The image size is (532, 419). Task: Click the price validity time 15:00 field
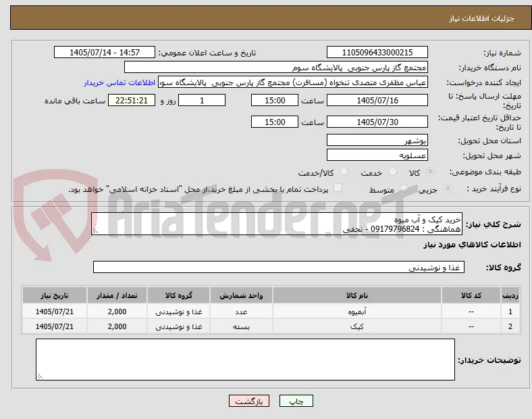[x=275, y=122]
